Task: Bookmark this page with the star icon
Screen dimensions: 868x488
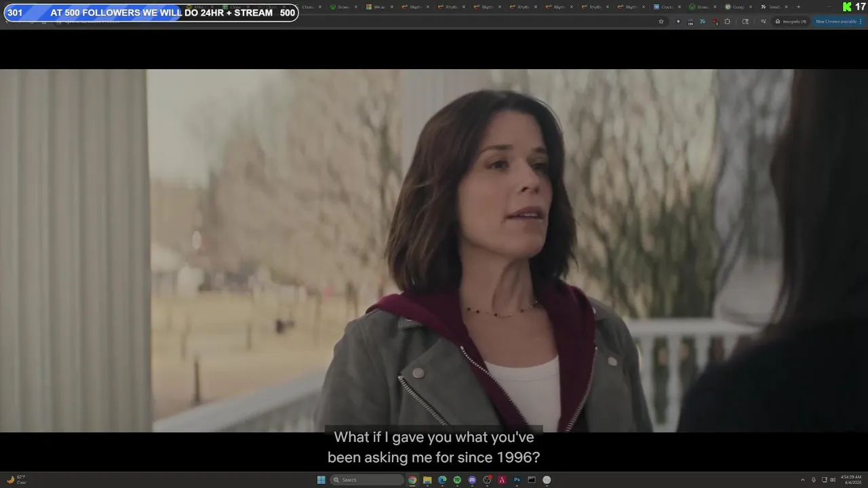Action: [x=661, y=22]
